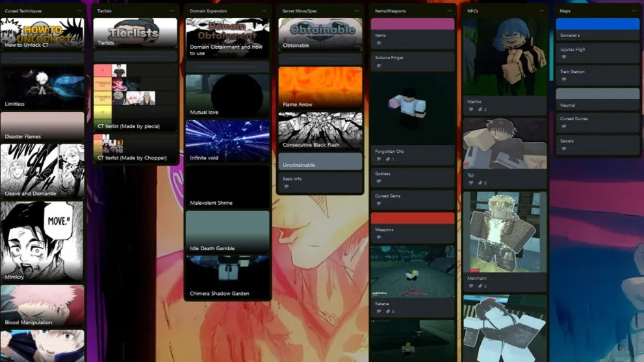This screenshot has height=362, width=644.
Task: Open the Flame Arrow card
Action: pyautogui.click(x=320, y=88)
